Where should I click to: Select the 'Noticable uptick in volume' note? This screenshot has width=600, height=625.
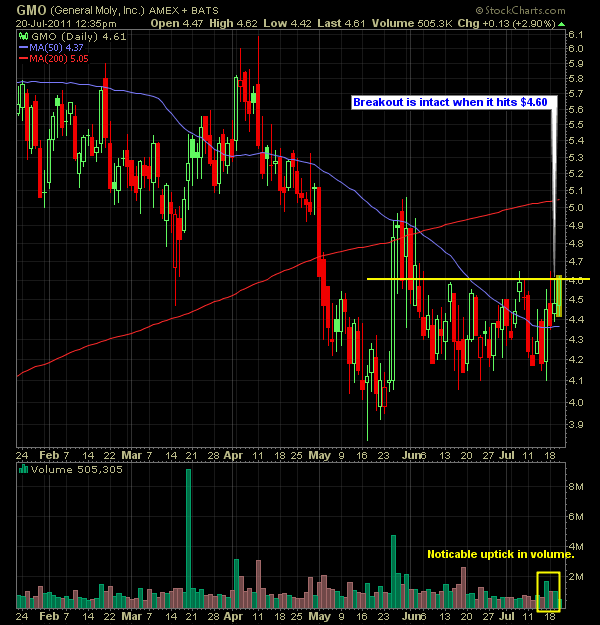tap(501, 554)
